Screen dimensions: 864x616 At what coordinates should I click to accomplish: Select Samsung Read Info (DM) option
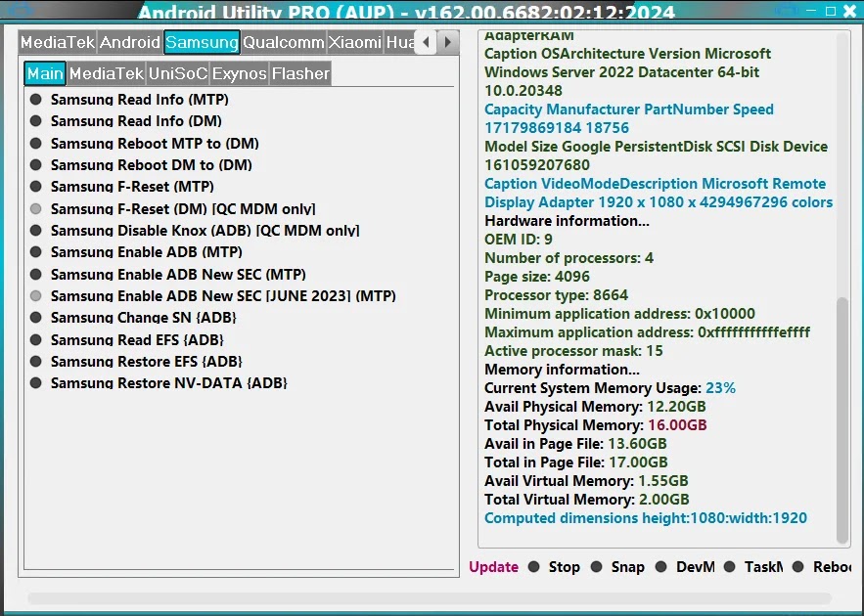pyautogui.click(x=126, y=121)
